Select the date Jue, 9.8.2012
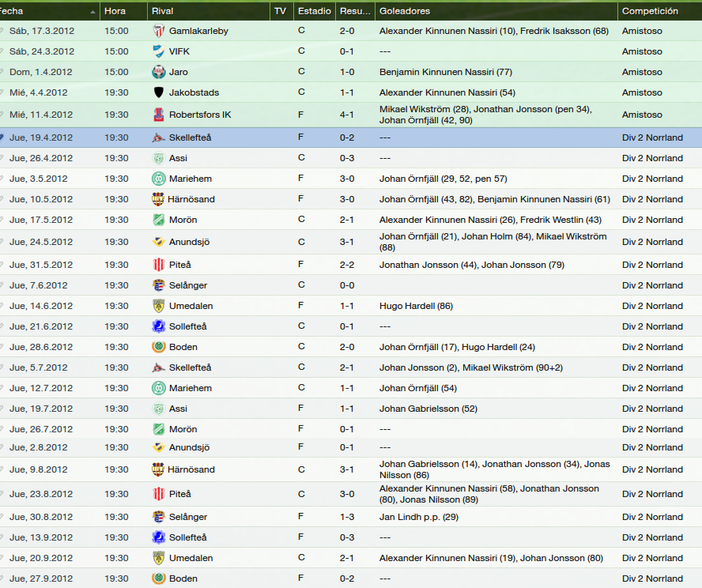The image size is (702, 588). coord(39,469)
